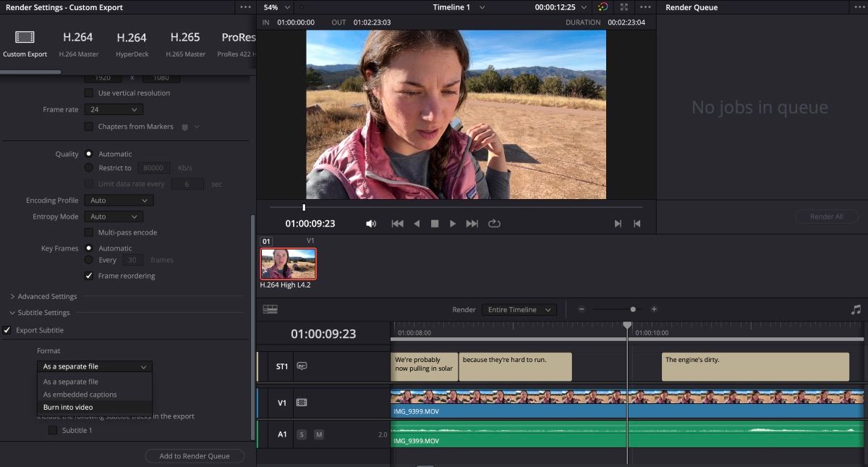This screenshot has width=868, height=467.
Task: Click the audio waveform music icon above the timeline
Action: pyautogui.click(x=856, y=309)
